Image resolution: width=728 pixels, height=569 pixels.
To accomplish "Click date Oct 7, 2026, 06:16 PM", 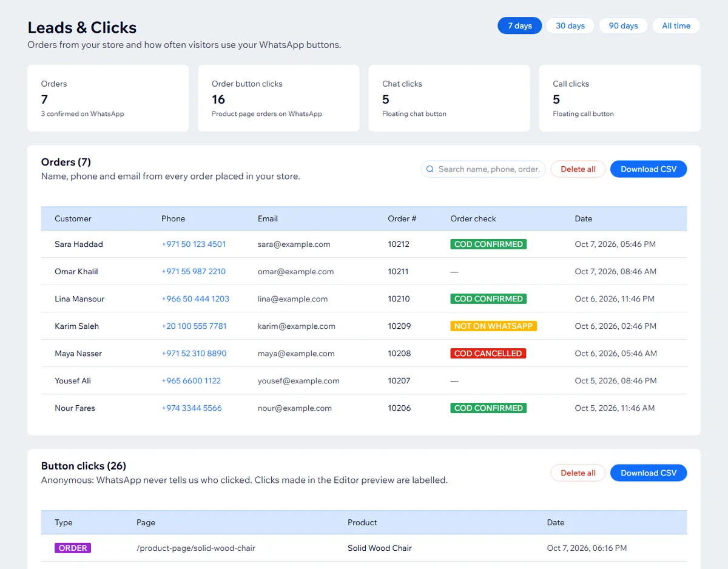I will (x=587, y=548).
